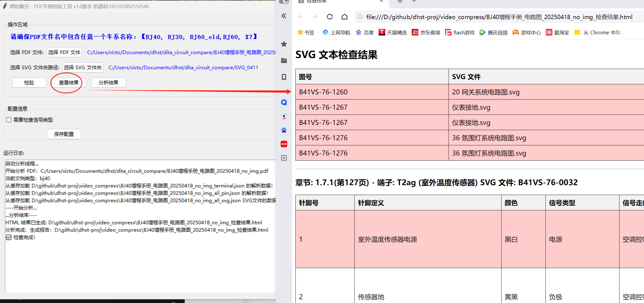The image size is (644, 303).
Task: Open 选择 SVG 文件夹 chooser
Action: 83,67
